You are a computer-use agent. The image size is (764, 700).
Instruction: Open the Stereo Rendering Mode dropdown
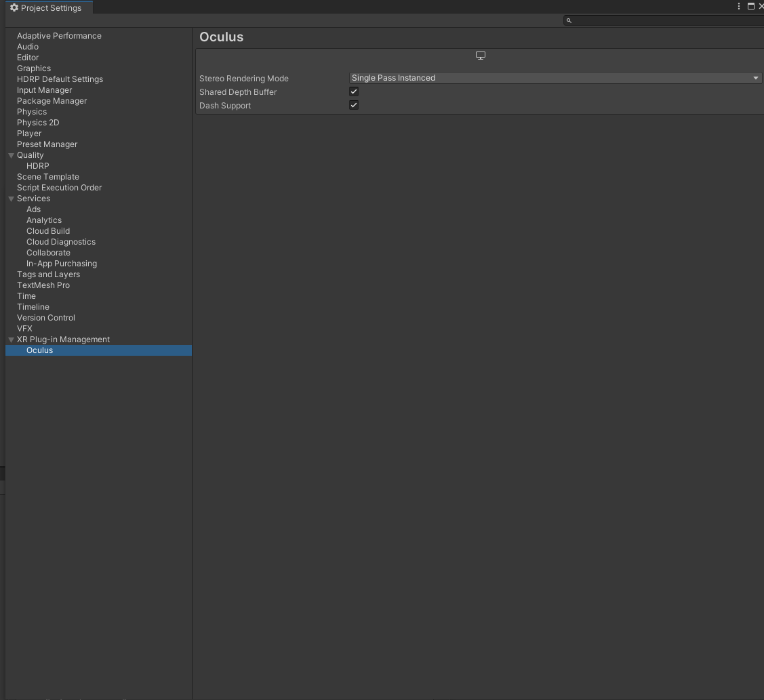(x=555, y=77)
